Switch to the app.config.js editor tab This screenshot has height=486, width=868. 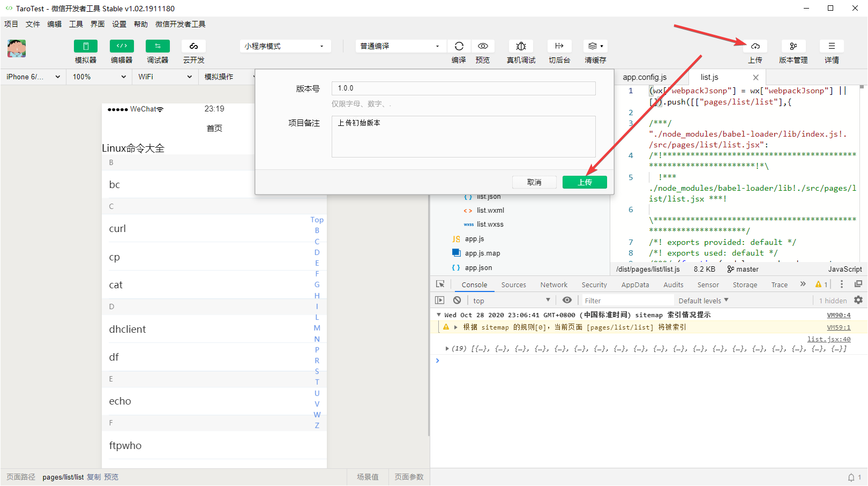point(645,77)
